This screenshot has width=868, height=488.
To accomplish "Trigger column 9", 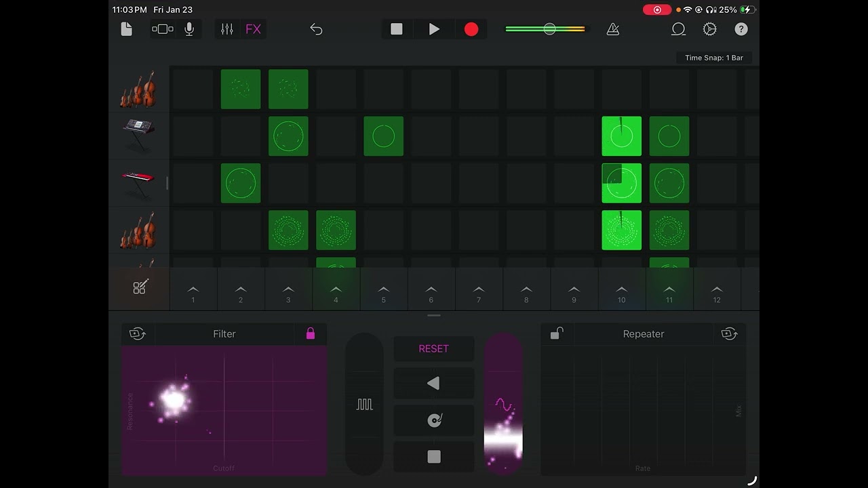I will (x=574, y=293).
